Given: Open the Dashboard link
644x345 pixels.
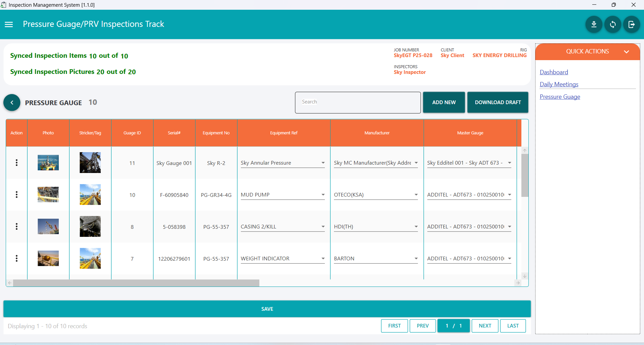Looking at the screenshot, I should (x=554, y=72).
